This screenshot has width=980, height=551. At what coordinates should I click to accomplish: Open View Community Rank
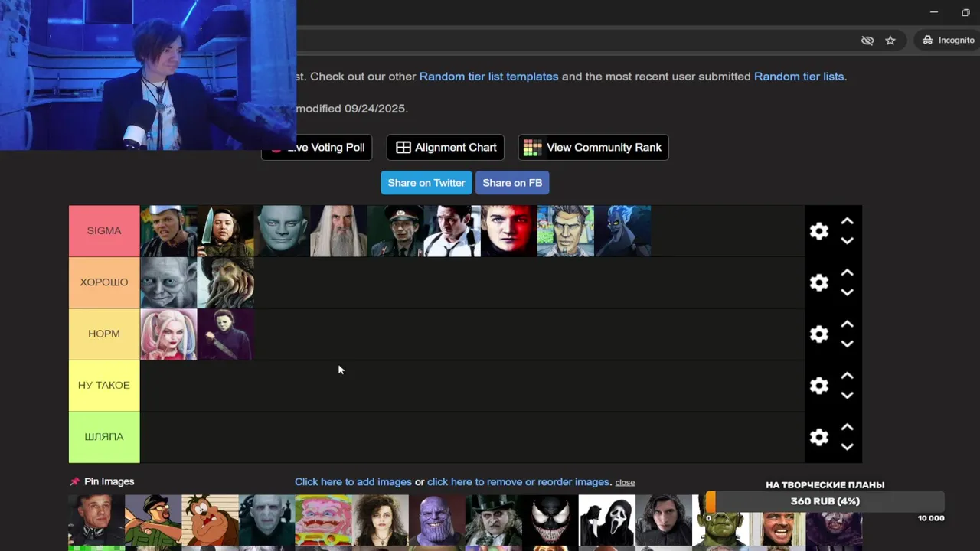(593, 148)
